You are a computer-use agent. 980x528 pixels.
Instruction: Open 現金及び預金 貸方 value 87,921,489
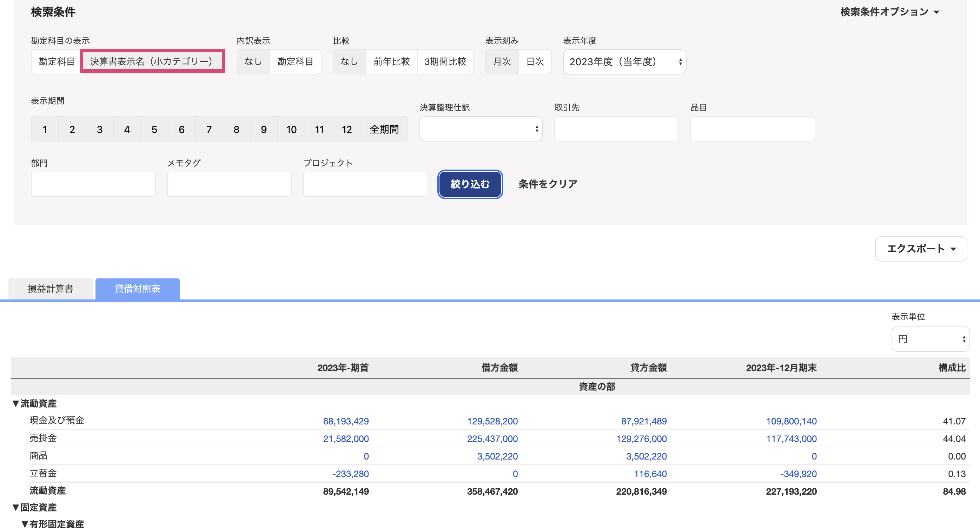tap(644, 421)
